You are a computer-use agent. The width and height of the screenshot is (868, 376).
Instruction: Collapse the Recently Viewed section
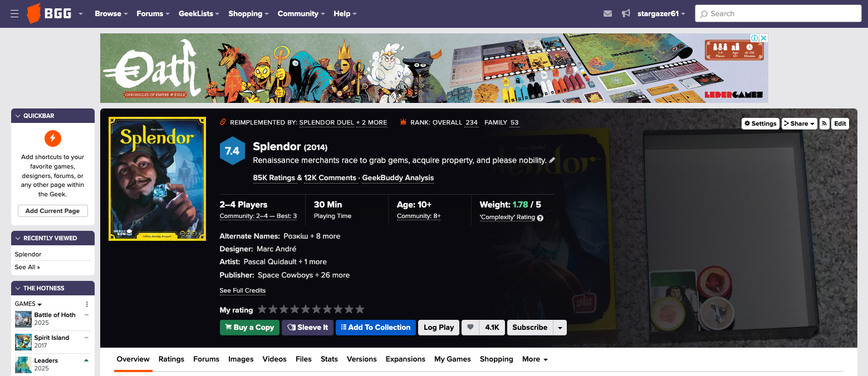pos(18,238)
